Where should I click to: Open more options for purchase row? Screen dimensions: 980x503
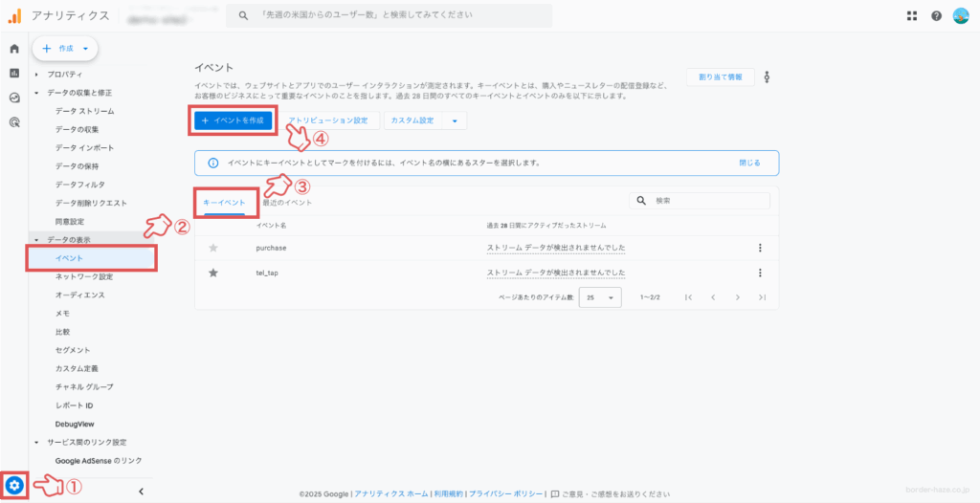[760, 248]
